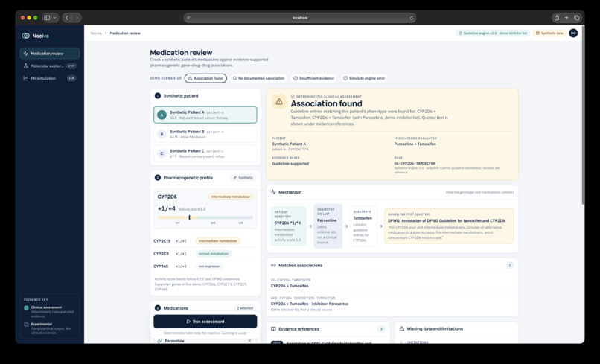Click the CYP2D6 intermediate metabolizer badge
The height and width of the screenshot is (364, 600).
tap(230, 197)
